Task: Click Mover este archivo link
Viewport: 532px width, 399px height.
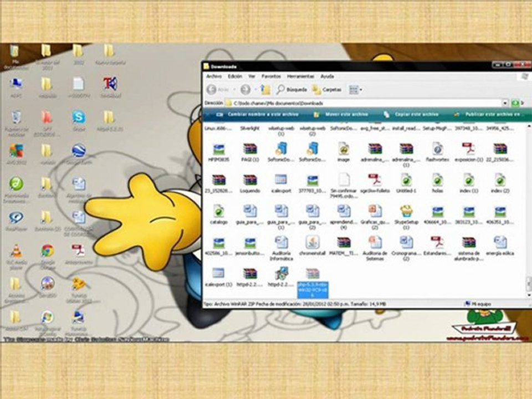Action: click(x=341, y=114)
